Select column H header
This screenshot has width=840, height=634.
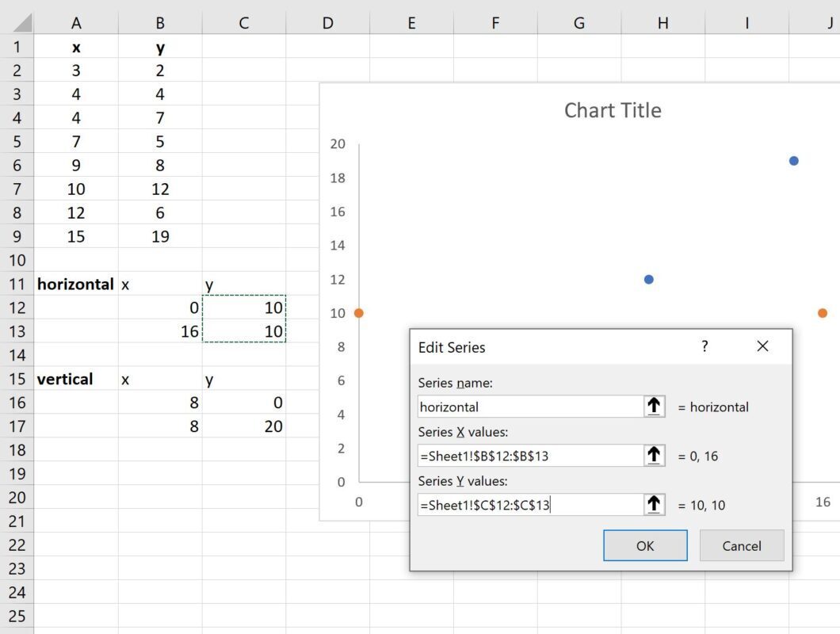click(x=663, y=23)
